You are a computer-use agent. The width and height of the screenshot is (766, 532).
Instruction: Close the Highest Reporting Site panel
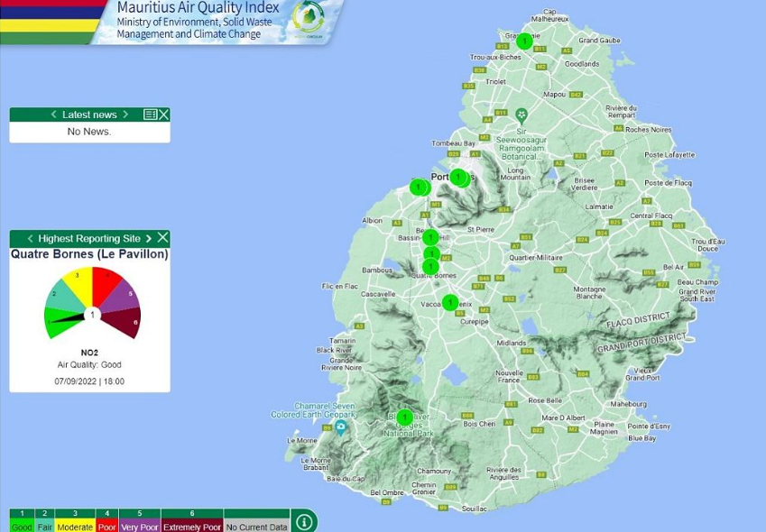coord(162,238)
